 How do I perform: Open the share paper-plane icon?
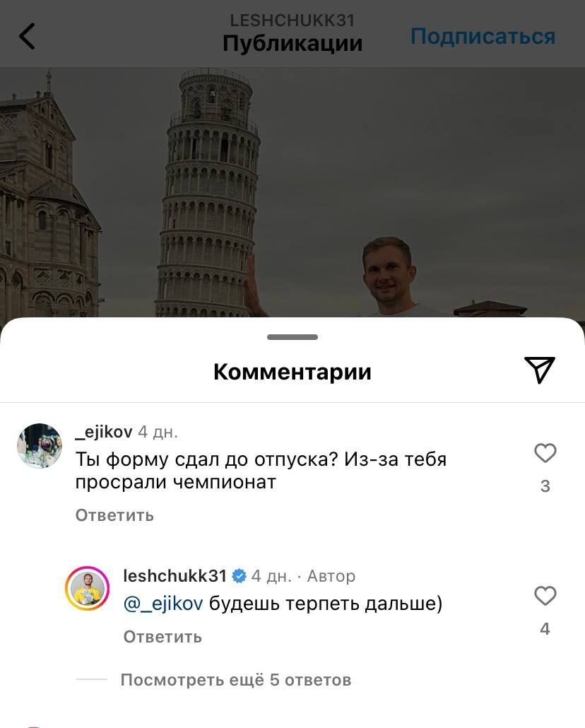point(540,370)
